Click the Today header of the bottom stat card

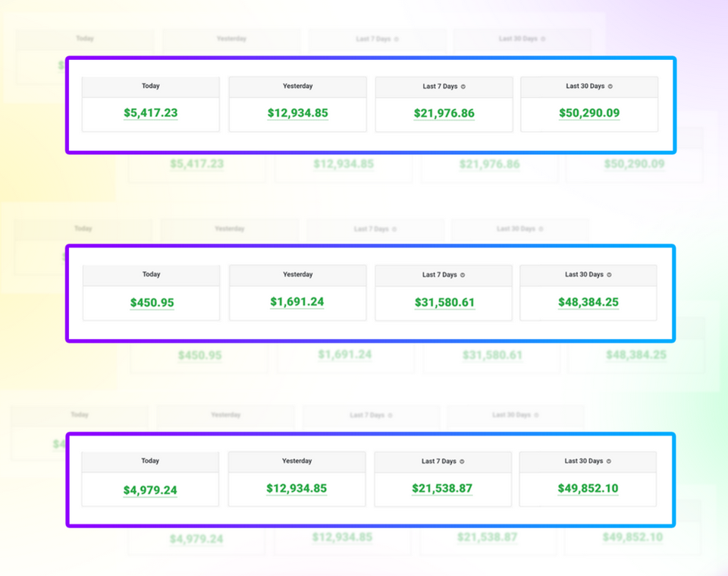tap(150, 461)
